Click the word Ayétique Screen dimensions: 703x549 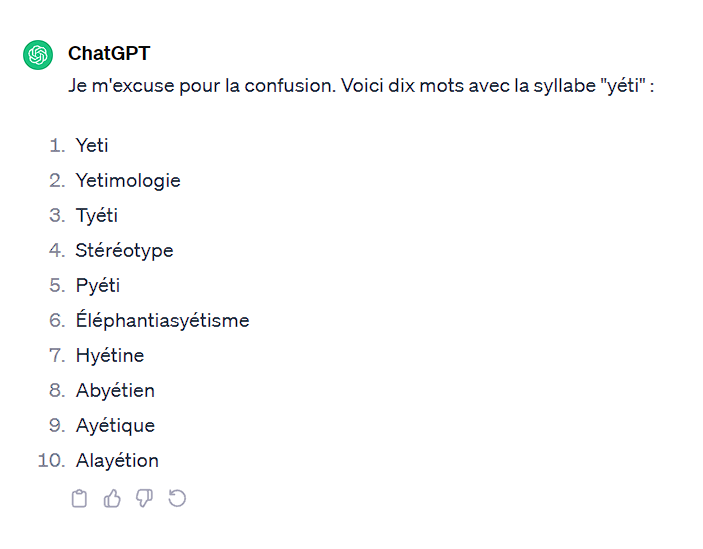tap(115, 426)
